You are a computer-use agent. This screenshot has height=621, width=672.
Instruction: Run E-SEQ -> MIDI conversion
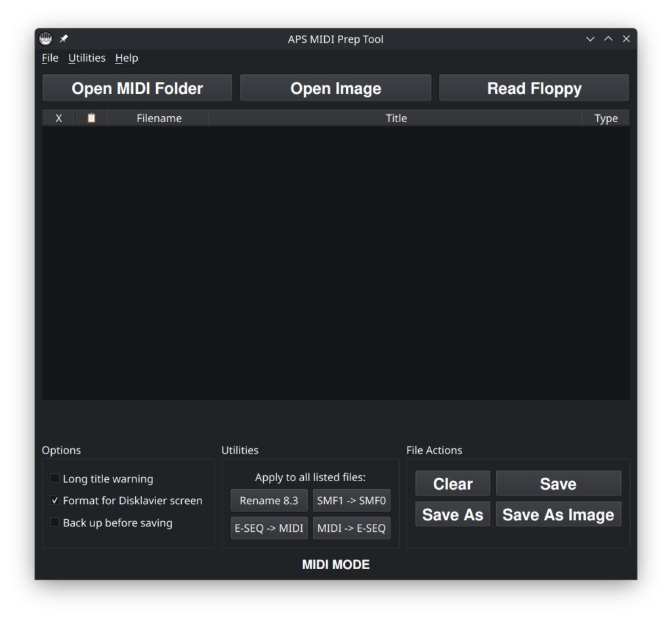(269, 527)
